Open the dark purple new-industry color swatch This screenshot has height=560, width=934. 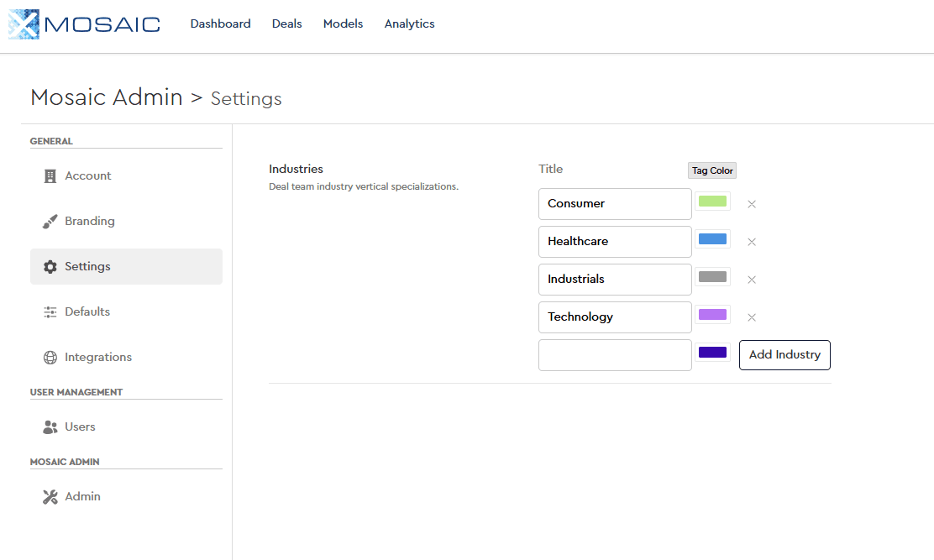(x=712, y=353)
